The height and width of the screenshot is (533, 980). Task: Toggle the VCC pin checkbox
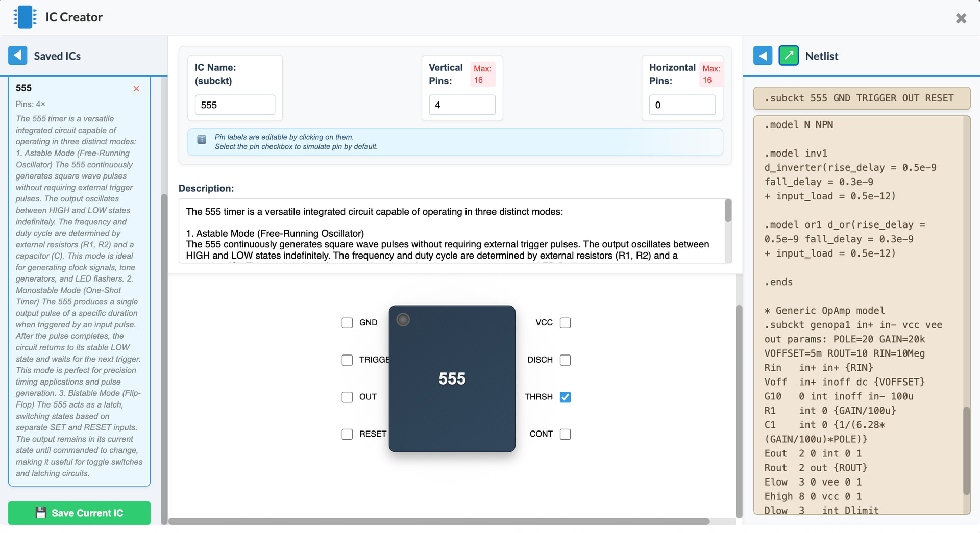click(x=565, y=323)
